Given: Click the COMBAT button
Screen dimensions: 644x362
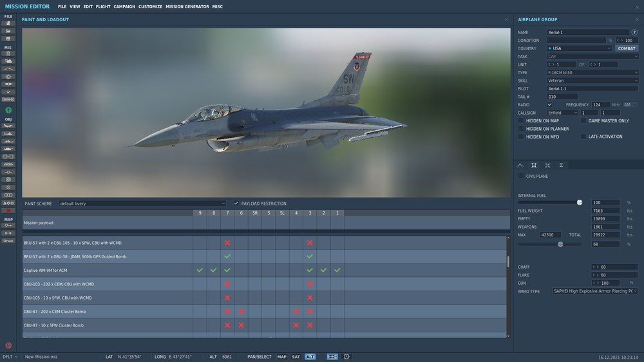Looking at the screenshot, I should (627, 48).
